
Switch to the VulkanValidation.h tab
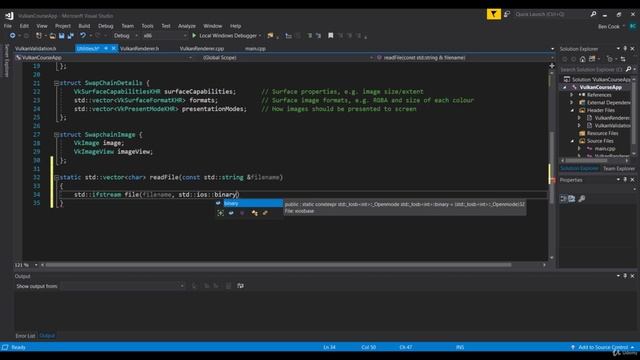[36, 49]
